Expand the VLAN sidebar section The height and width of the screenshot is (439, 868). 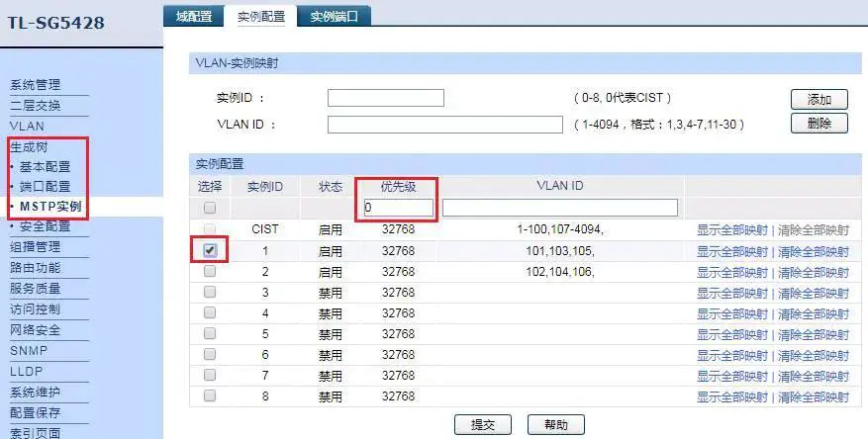click(27, 127)
